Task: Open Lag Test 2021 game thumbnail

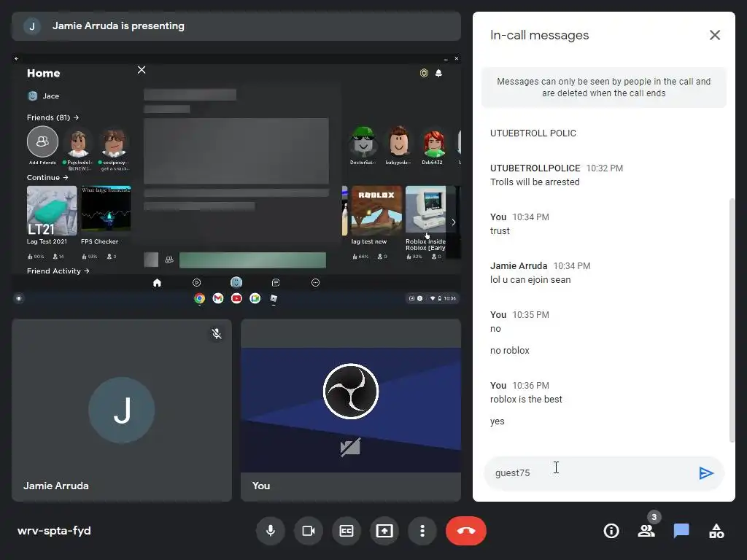Action: coord(52,211)
